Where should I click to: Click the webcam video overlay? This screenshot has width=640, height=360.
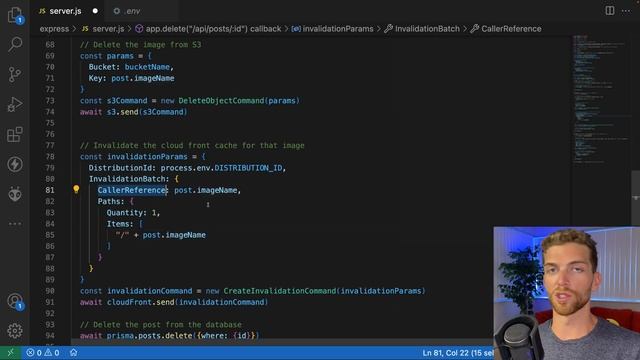click(567, 293)
